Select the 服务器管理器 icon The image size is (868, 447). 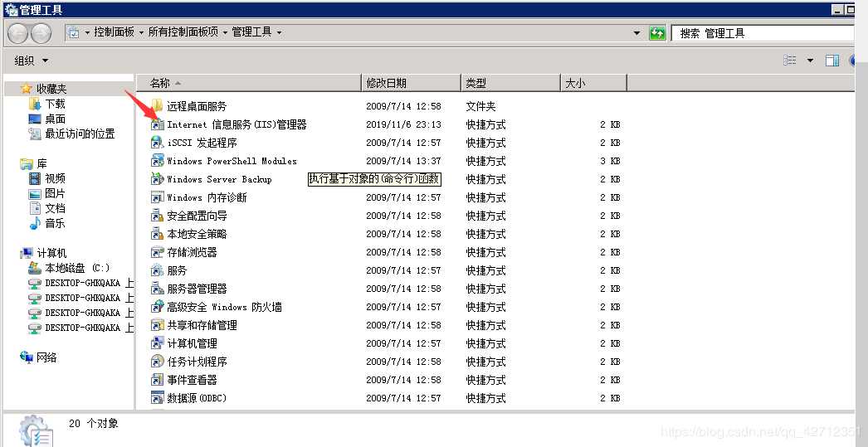[x=157, y=289]
